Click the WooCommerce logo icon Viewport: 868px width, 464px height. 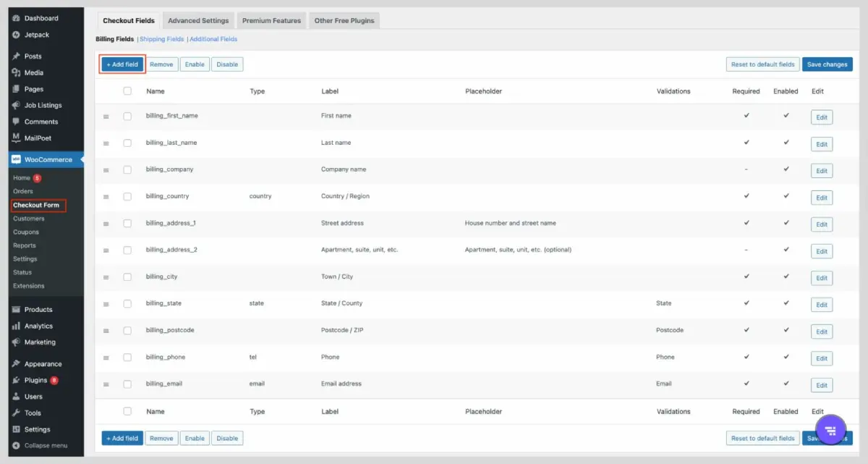pos(16,159)
